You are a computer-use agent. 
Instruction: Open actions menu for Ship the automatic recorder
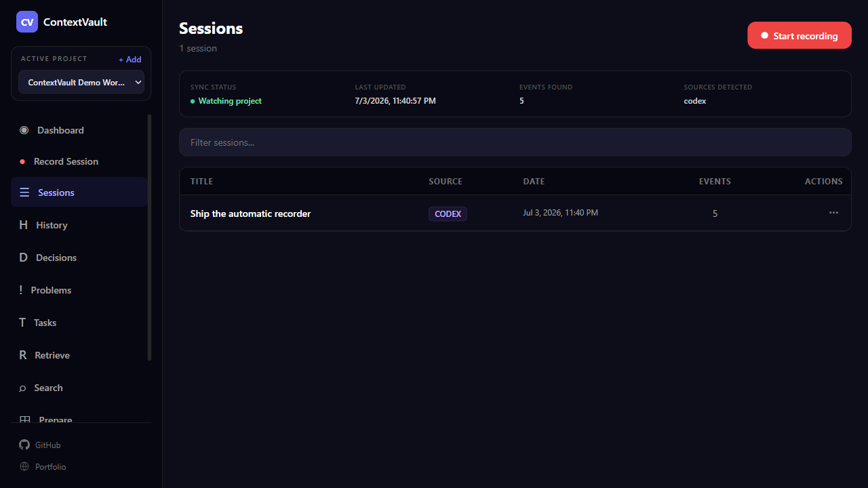tap(833, 213)
